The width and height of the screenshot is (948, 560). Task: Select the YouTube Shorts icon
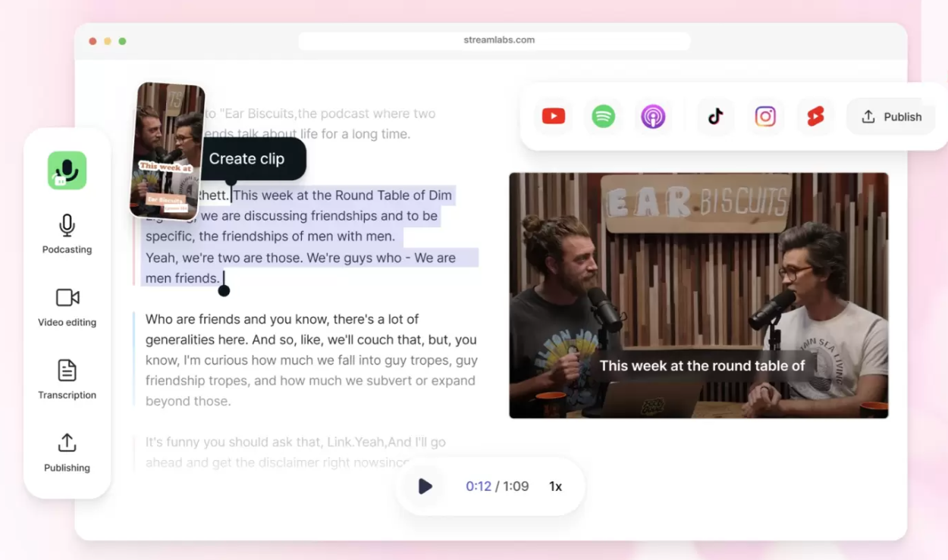click(x=815, y=117)
